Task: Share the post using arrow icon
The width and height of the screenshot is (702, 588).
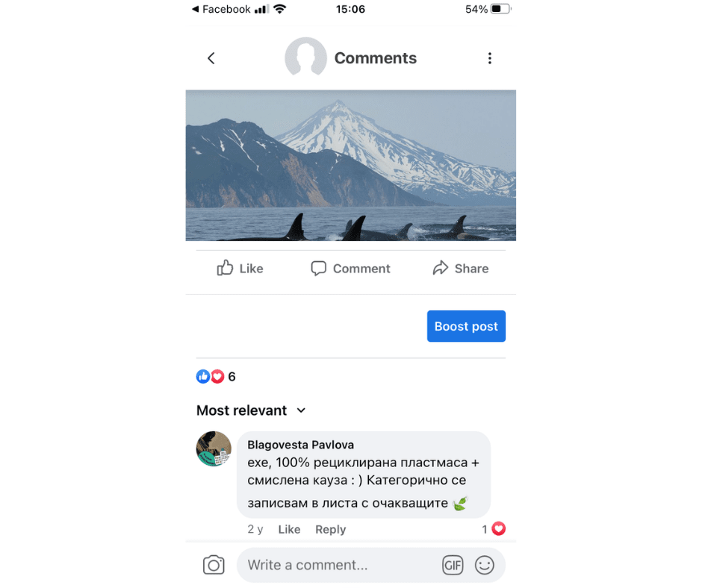Action: (461, 269)
